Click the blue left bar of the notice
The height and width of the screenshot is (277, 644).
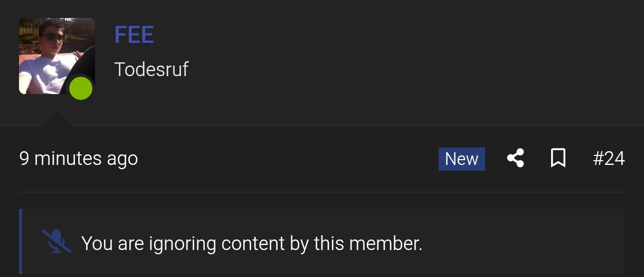[21, 242]
